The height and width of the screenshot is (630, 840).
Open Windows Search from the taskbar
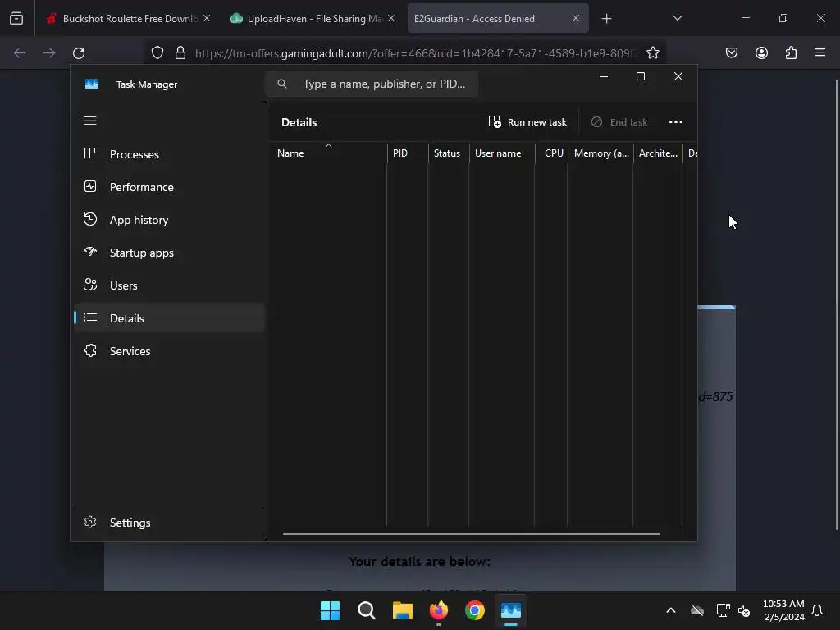pos(367,610)
